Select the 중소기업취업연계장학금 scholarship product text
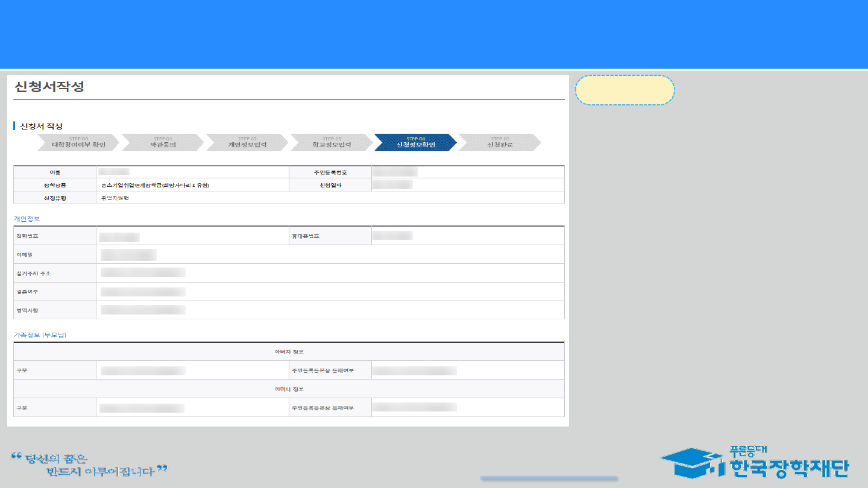Viewport: 868px width, 488px height. click(156, 186)
